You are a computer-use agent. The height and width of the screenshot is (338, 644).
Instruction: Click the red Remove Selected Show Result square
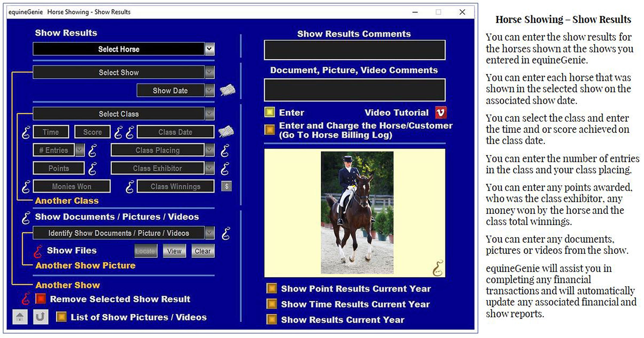click(x=41, y=299)
